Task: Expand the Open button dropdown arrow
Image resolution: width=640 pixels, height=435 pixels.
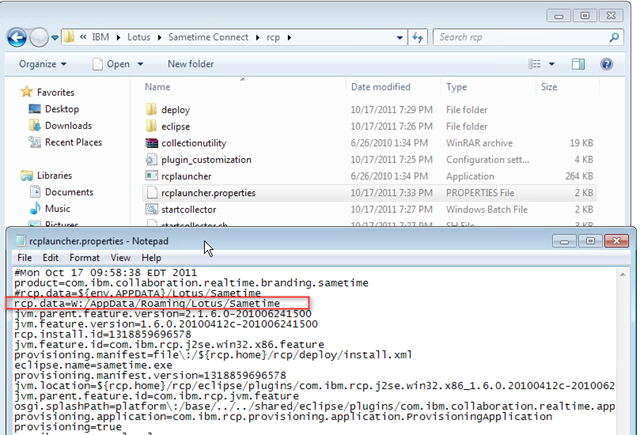Action: (x=140, y=64)
